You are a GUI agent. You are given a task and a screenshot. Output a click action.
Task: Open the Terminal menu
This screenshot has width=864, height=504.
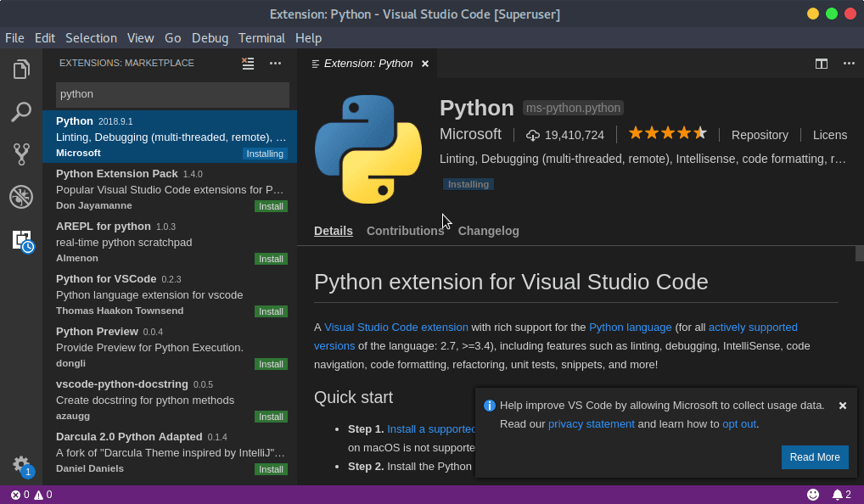point(261,37)
